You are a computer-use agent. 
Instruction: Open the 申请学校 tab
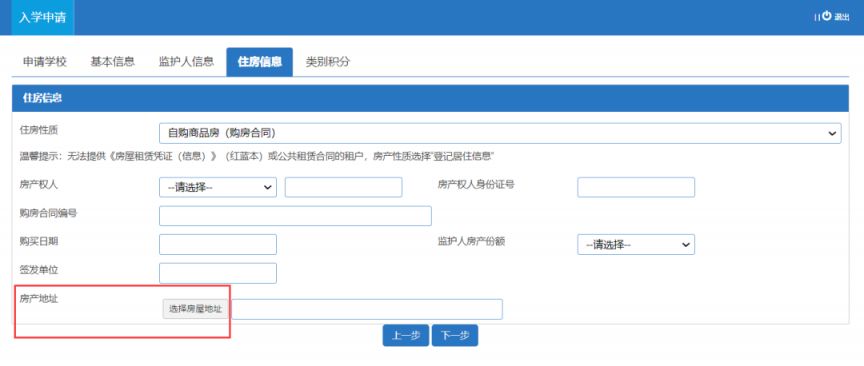(x=45, y=62)
